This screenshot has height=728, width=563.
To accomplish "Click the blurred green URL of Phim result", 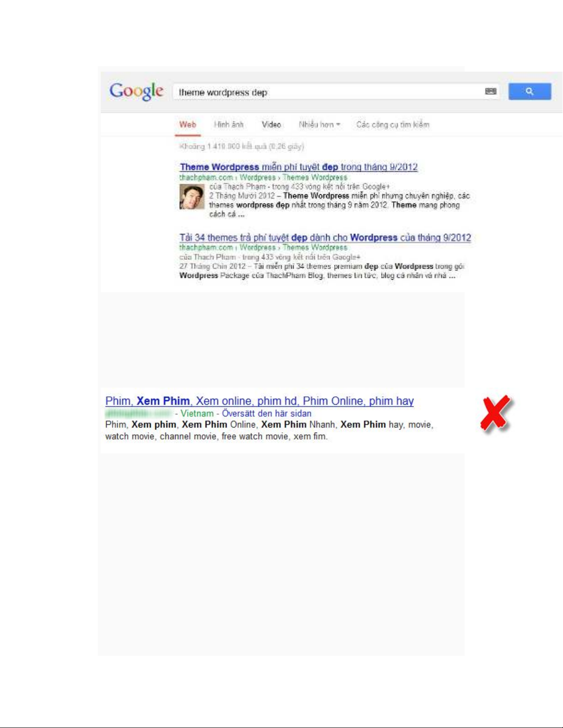I will pyautogui.click(x=138, y=413).
